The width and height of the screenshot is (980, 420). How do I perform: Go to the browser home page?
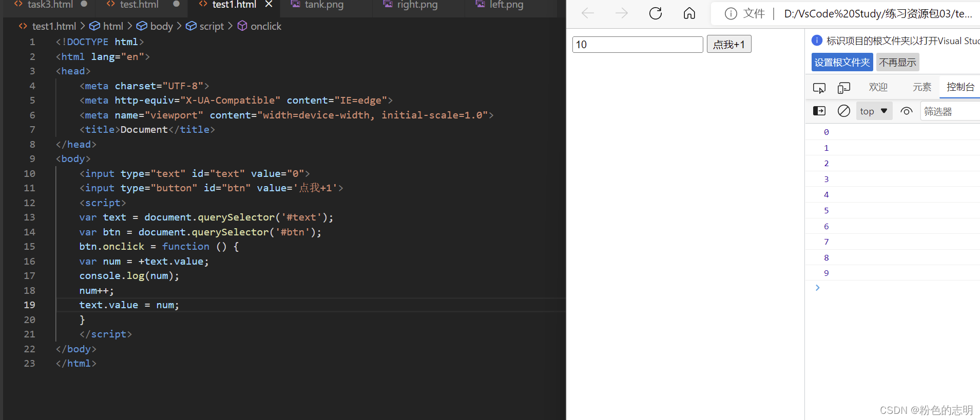(689, 13)
